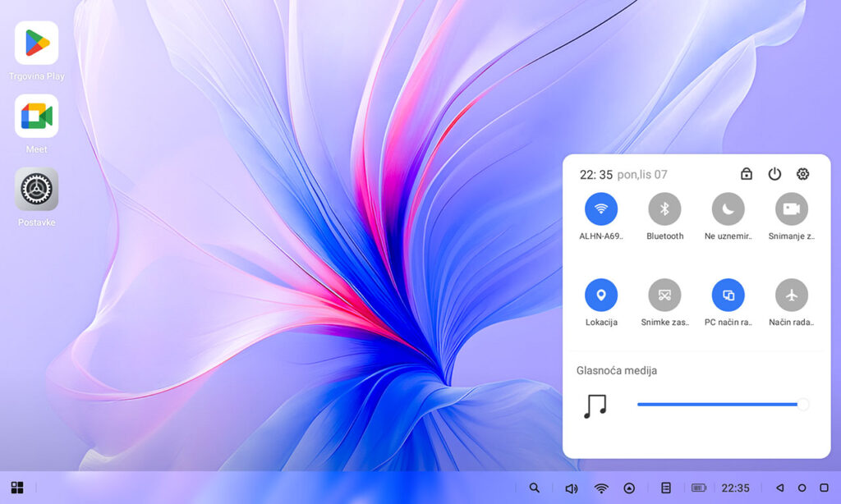Enable the Bluetooth tile
The width and height of the screenshot is (841, 504).
coord(664,208)
